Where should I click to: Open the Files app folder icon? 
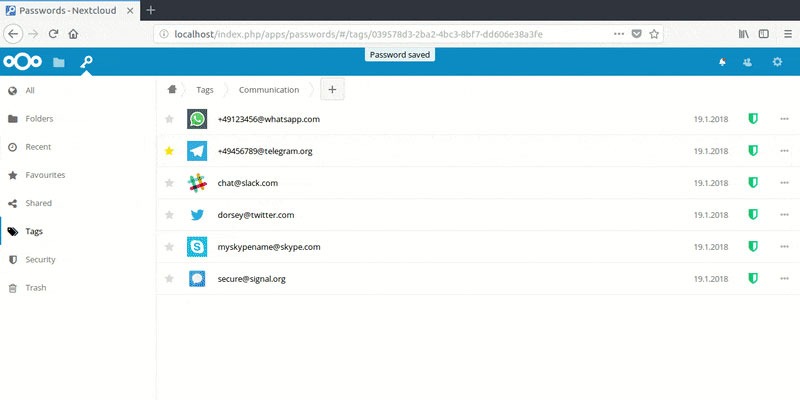(x=59, y=62)
